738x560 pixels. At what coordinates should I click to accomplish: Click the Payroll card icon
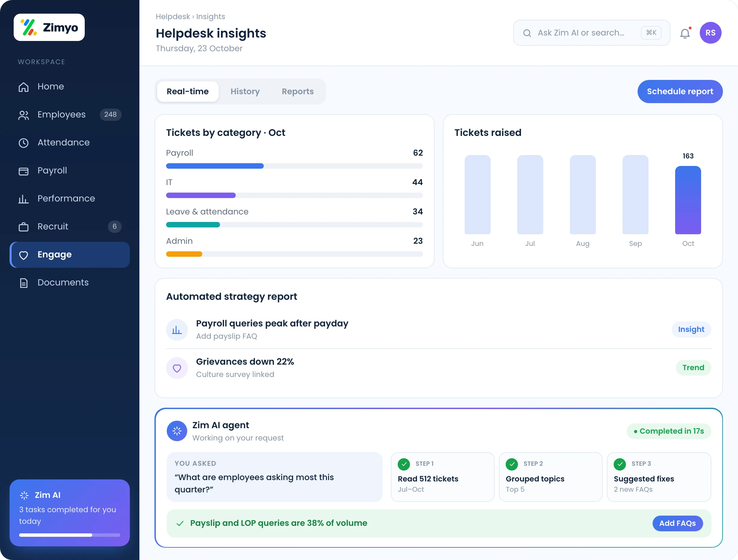pos(23,171)
